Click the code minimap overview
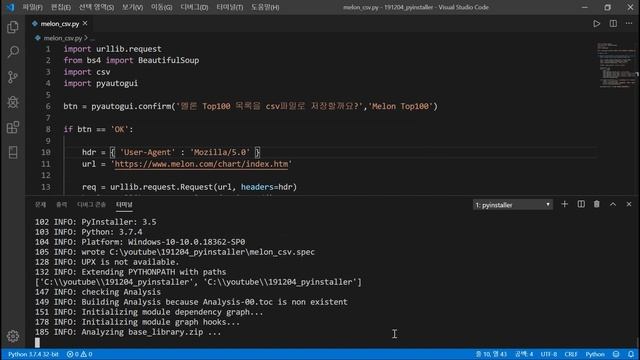640x360 pixels. point(616,64)
